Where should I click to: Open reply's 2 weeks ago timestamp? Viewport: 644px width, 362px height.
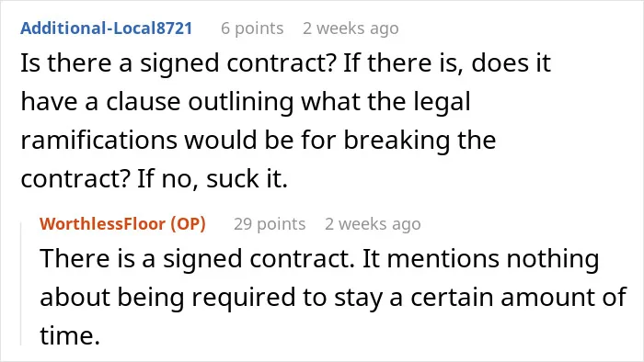pyautogui.click(x=373, y=224)
